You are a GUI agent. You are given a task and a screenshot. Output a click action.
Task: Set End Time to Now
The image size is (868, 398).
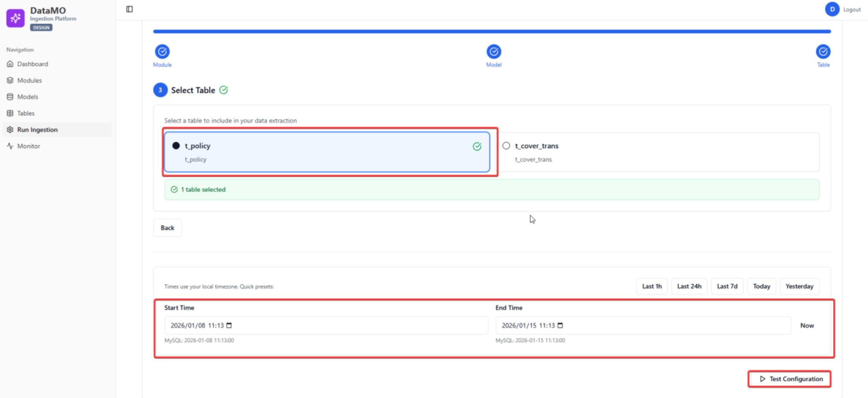[807, 325]
